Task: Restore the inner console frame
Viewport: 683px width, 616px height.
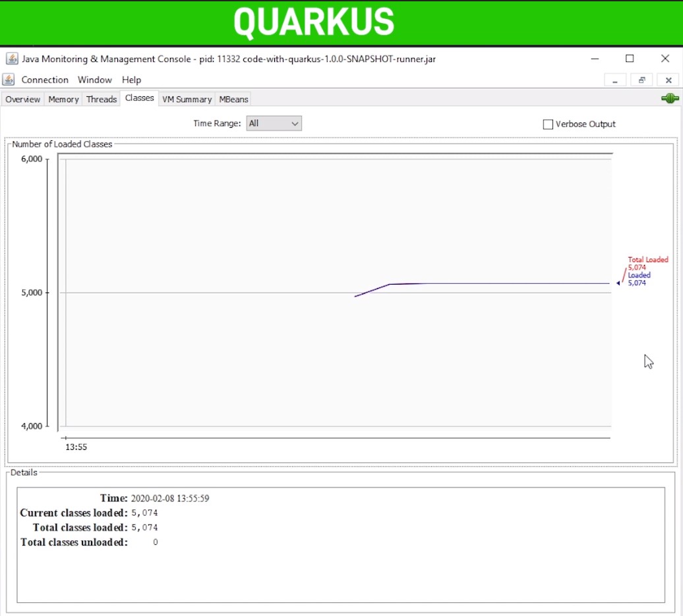Action: (642, 79)
